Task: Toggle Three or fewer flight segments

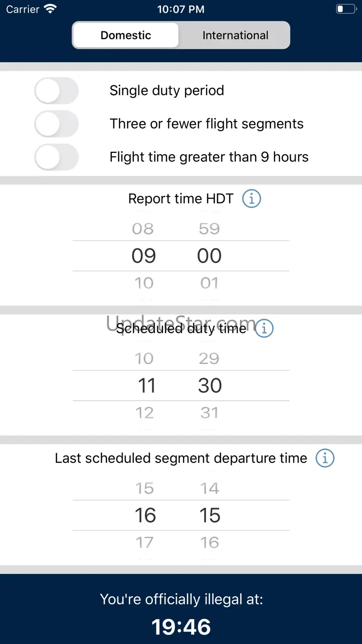Action: click(x=57, y=124)
